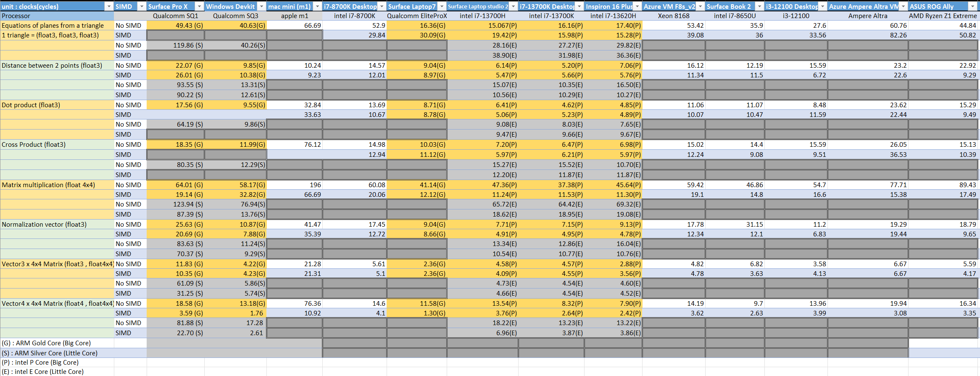980x376 pixels.
Task: Open Azure Ampere Altra VM filter arrow
Action: (903, 6)
